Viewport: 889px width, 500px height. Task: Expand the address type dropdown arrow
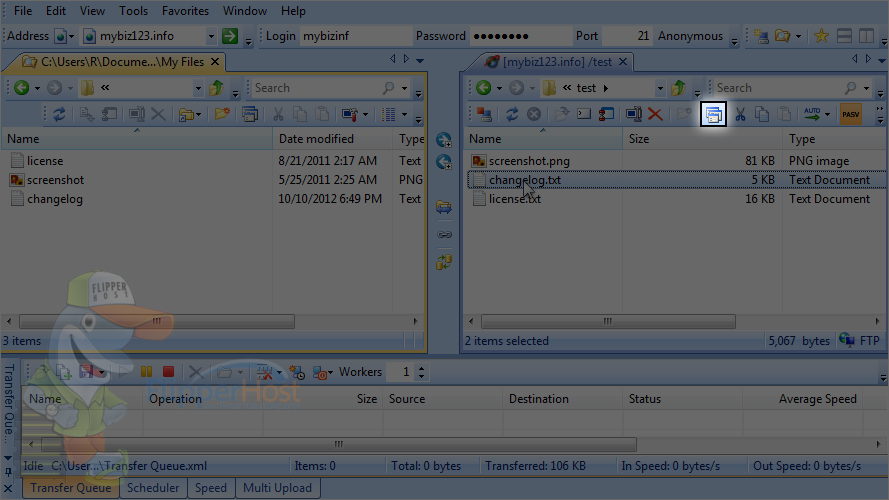71,36
